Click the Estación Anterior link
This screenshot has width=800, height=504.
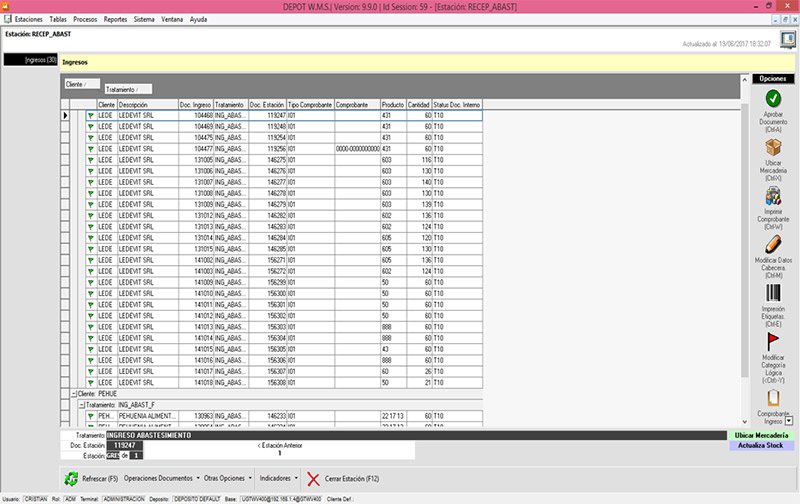coord(280,444)
